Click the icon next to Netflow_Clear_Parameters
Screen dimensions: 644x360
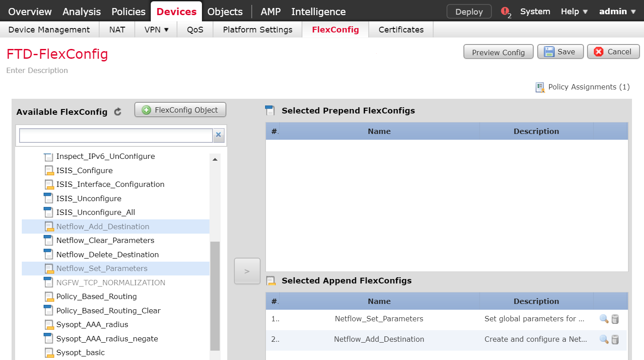(48, 240)
